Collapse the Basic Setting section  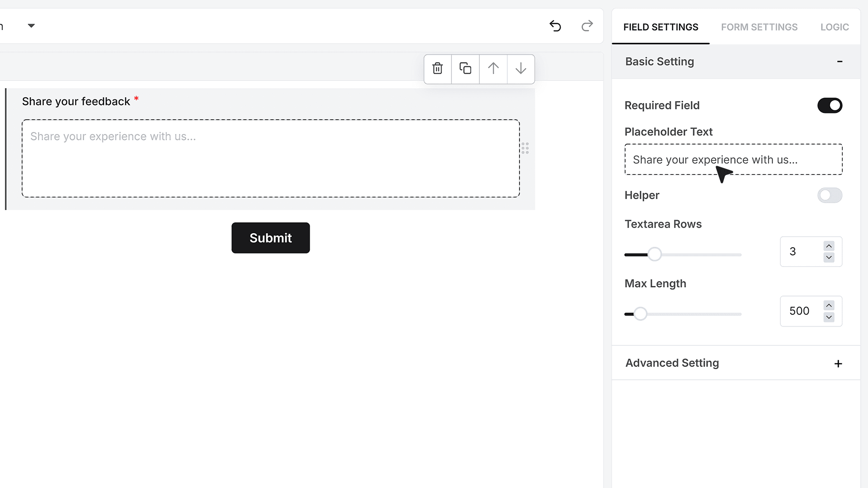tap(840, 61)
